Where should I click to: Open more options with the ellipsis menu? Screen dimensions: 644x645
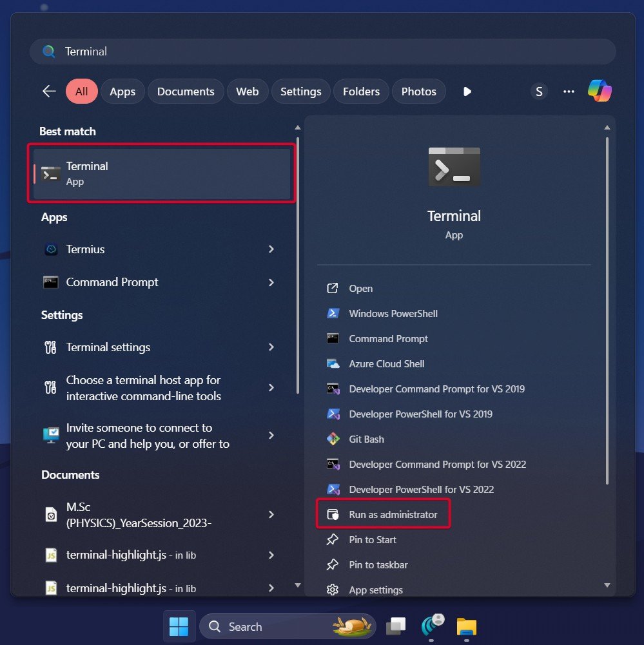pyautogui.click(x=568, y=91)
